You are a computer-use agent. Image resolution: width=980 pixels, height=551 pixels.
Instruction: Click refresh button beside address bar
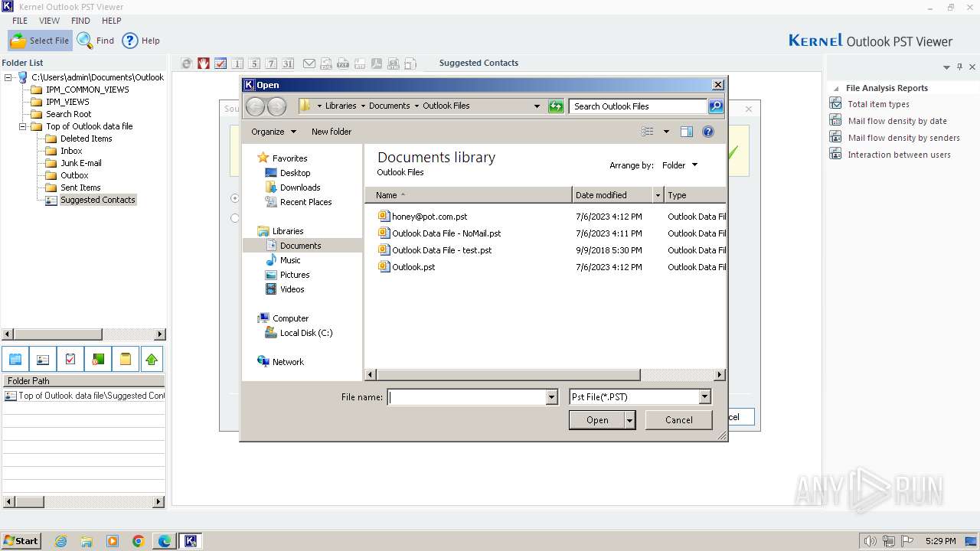tap(557, 106)
